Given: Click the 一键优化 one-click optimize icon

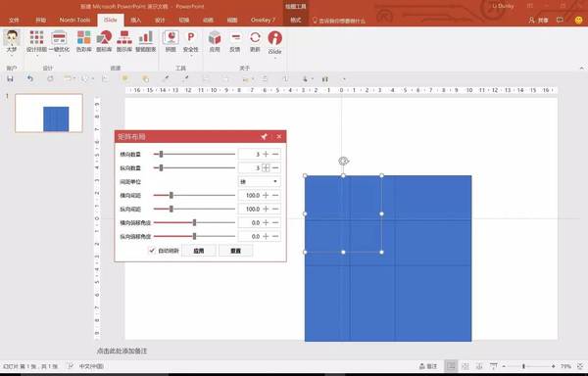Looking at the screenshot, I should tap(59, 41).
